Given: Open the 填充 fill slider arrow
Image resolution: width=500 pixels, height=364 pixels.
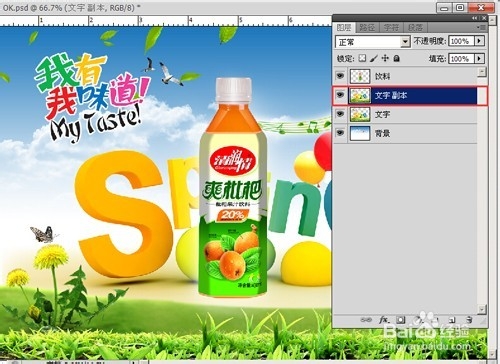Looking at the screenshot, I should click(x=480, y=59).
